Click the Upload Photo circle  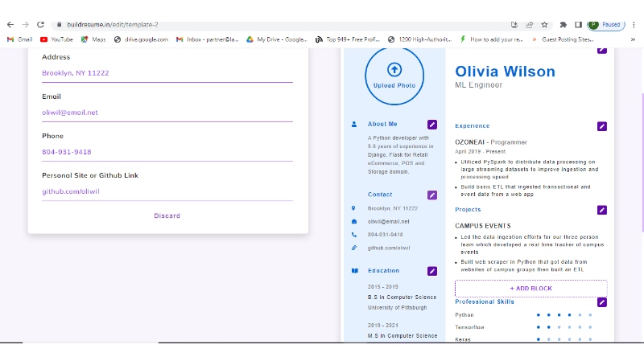click(x=394, y=75)
